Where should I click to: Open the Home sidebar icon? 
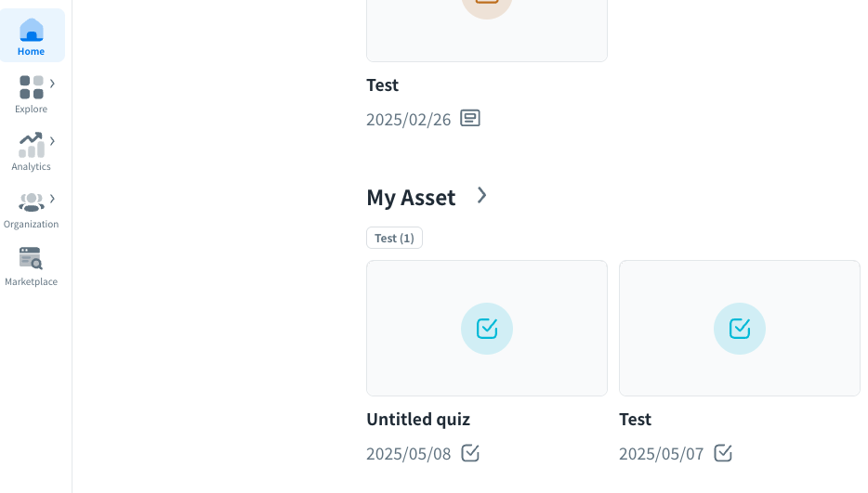[32, 31]
